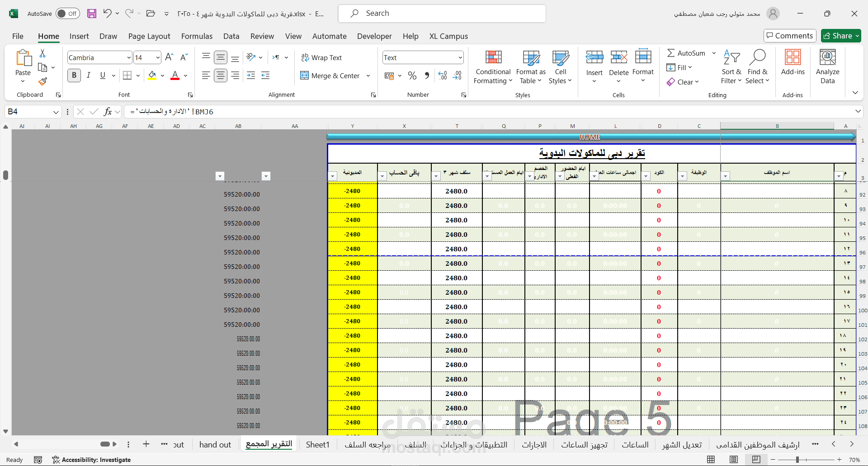Toggle Align Right button

tap(235, 75)
